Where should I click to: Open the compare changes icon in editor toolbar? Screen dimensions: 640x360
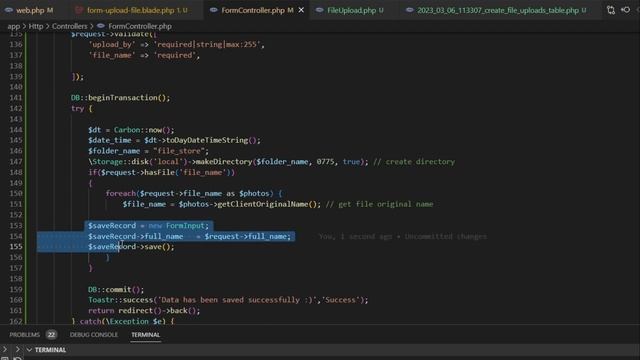pyautogui.click(x=611, y=10)
